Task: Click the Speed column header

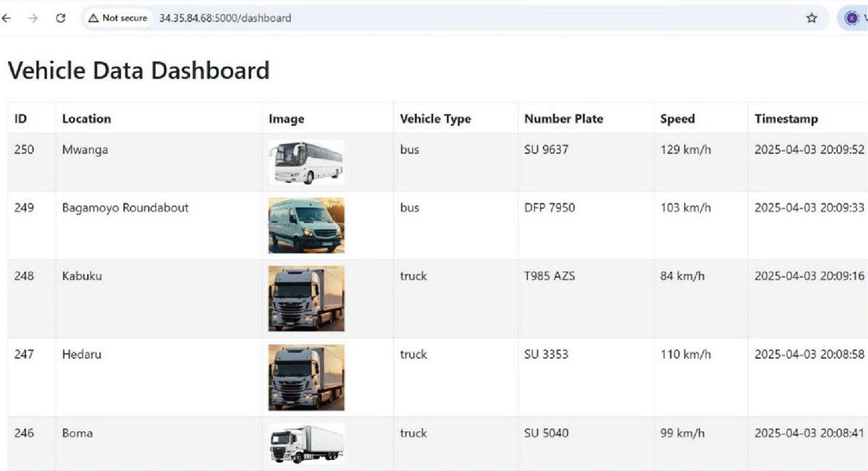Action: (677, 119)
